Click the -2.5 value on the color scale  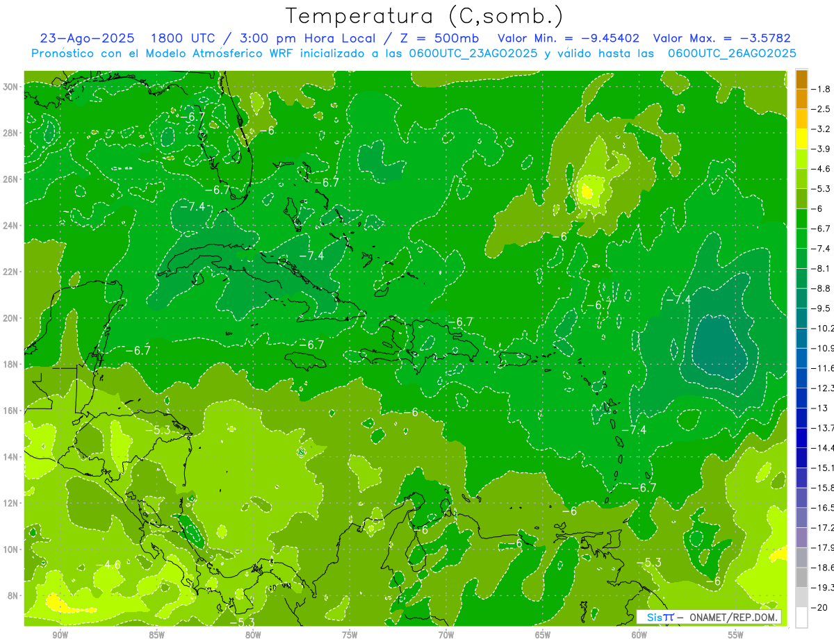coord(822,109)
